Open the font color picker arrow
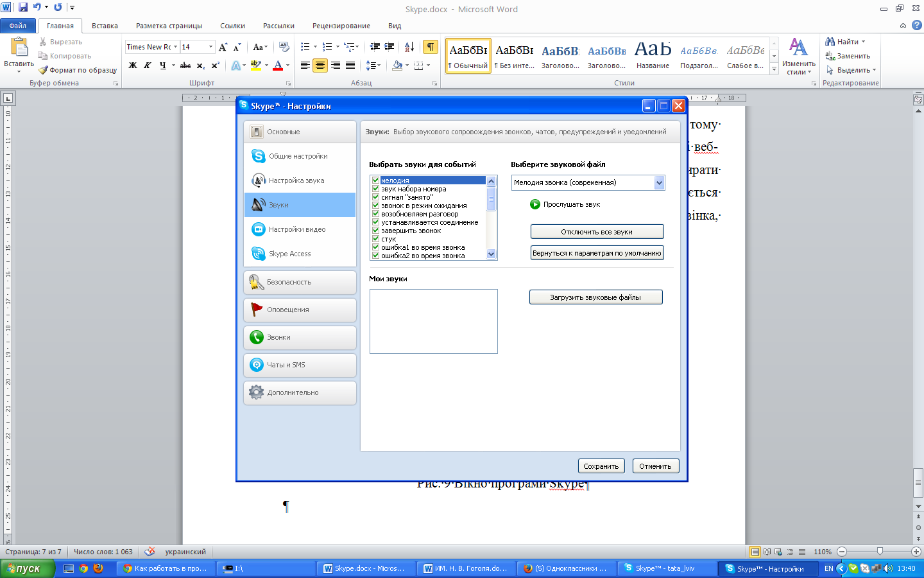This screenshot has height=578, width=924. click(x=287, y=66)
